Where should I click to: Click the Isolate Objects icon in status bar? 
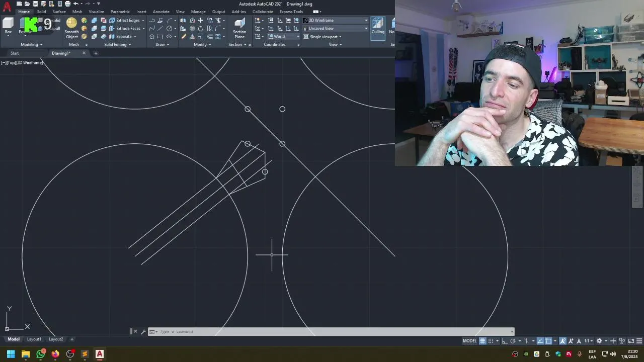622,341
